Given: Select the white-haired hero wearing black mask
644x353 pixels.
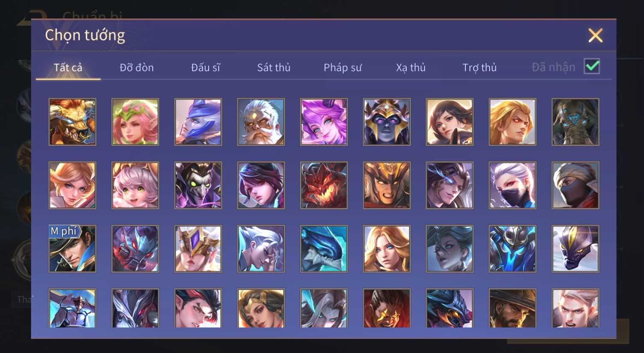Looking at the screenshot, I should point(512,185).
